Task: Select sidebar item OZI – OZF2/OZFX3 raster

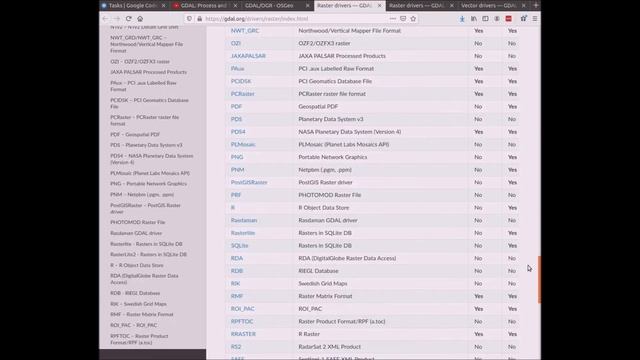Action: (x=140, y=62)
